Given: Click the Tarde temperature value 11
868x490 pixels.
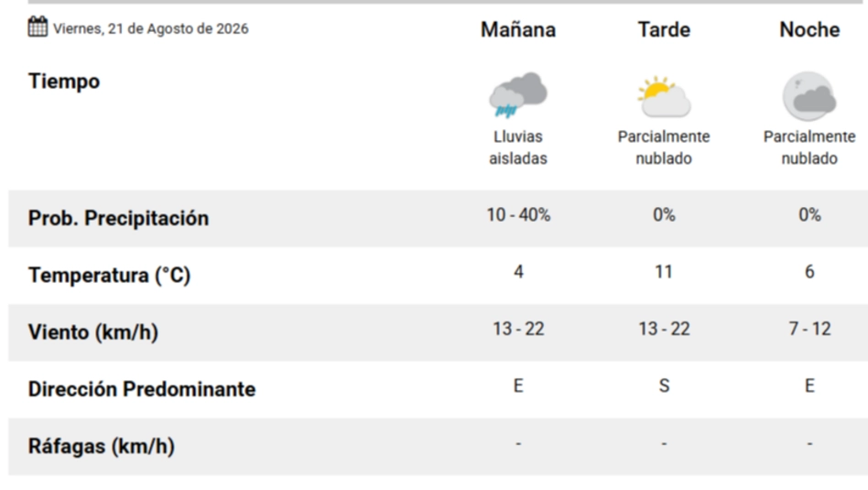Looking at the screenshot, I should tap(664, 272).
